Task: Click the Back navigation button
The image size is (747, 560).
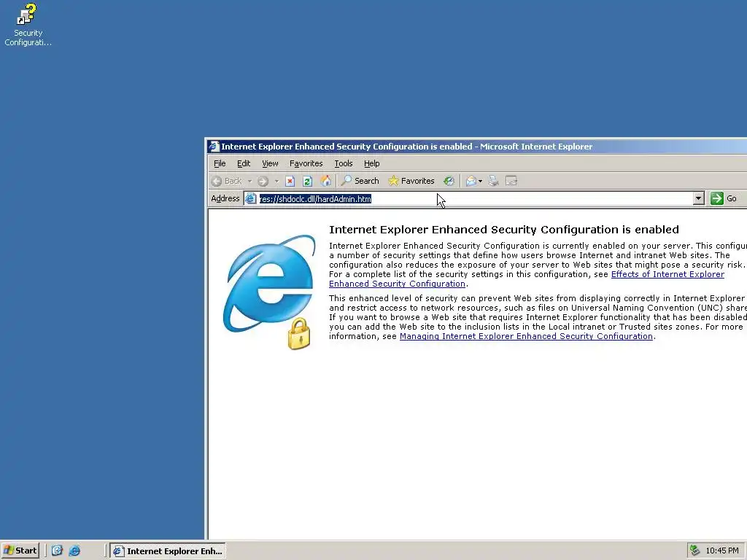Action: (x=228, y=181)
